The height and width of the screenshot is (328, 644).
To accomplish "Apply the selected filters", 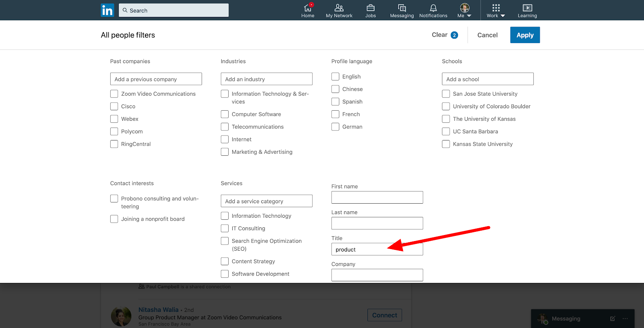I will (x=525, y=35).
